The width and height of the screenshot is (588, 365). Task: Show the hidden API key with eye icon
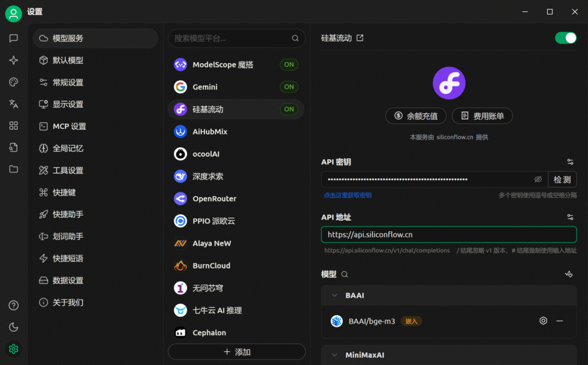coord(538,179)
